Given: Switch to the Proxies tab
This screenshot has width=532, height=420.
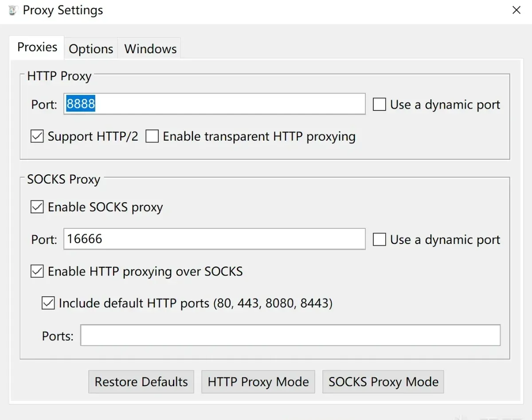Looking at the screenshot, I should click(x=37, y=47).
